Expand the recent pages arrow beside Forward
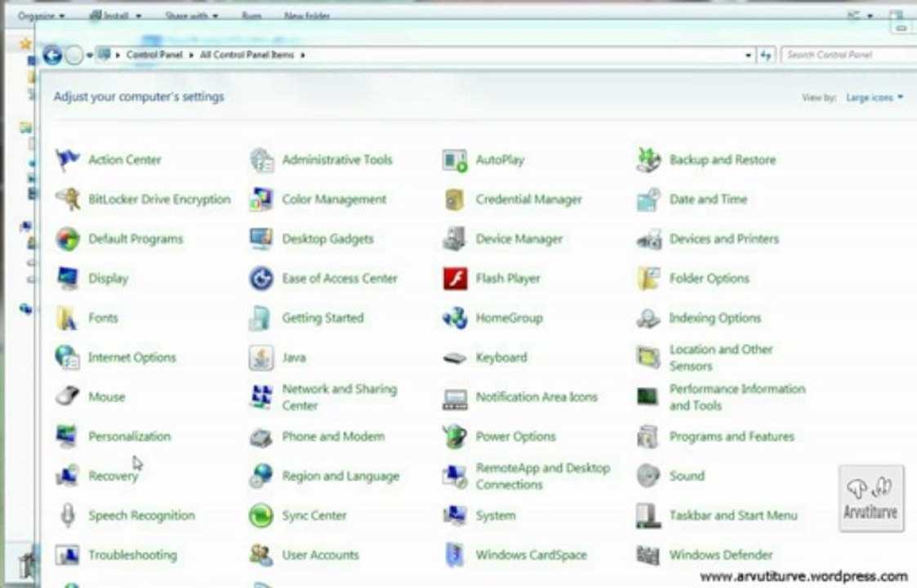917x588 pixels. click(x=90, y=56)
